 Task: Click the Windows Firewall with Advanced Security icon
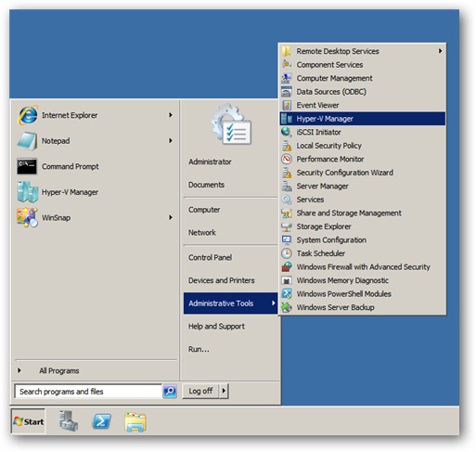tap(287, 266)
